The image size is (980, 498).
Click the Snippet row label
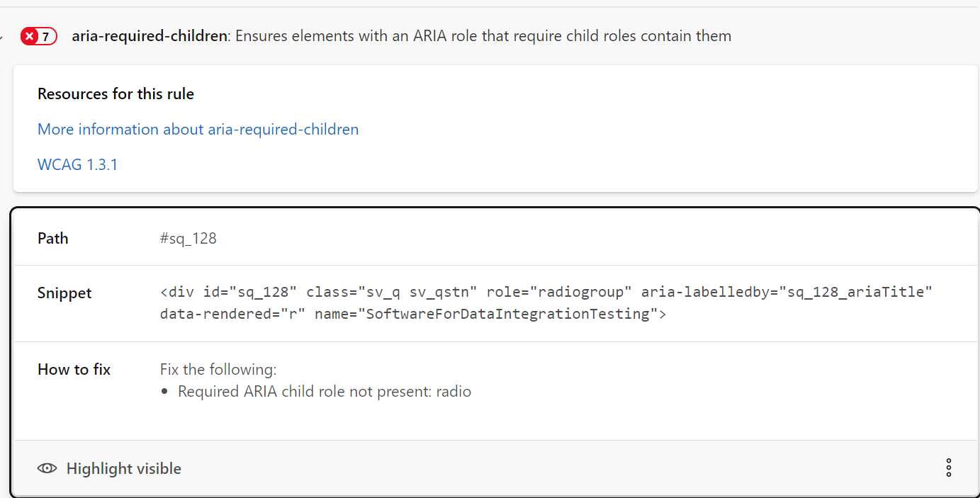tap(64, 293)
